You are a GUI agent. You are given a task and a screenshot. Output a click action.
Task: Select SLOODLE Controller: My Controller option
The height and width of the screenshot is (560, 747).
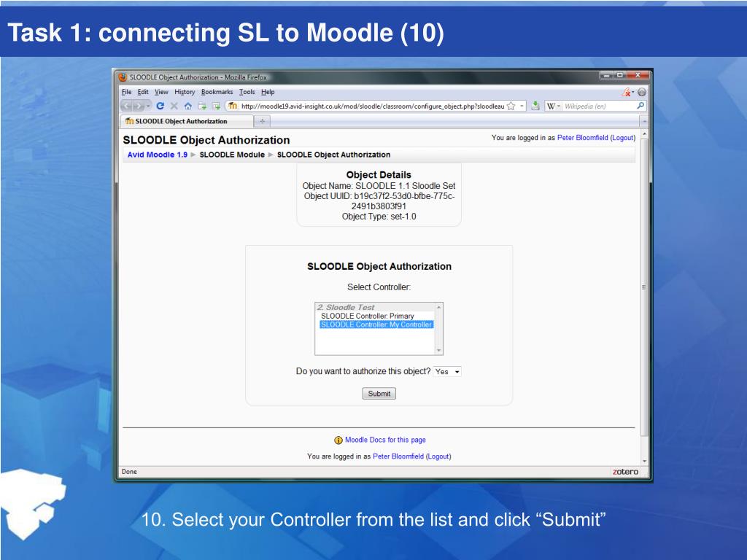pyautogui.click(x=376, y=324)
